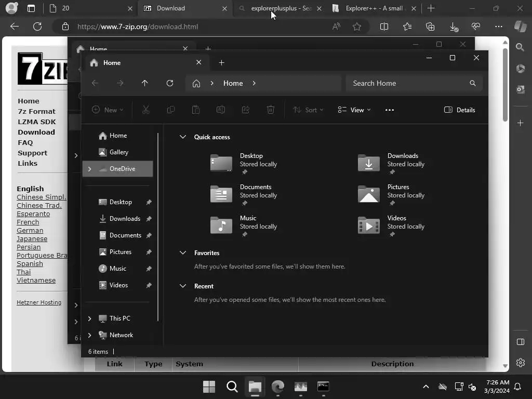Unpin Downloads in the navigation pane
The width and height of the screenshot is (532, 399).
point(149,219)
